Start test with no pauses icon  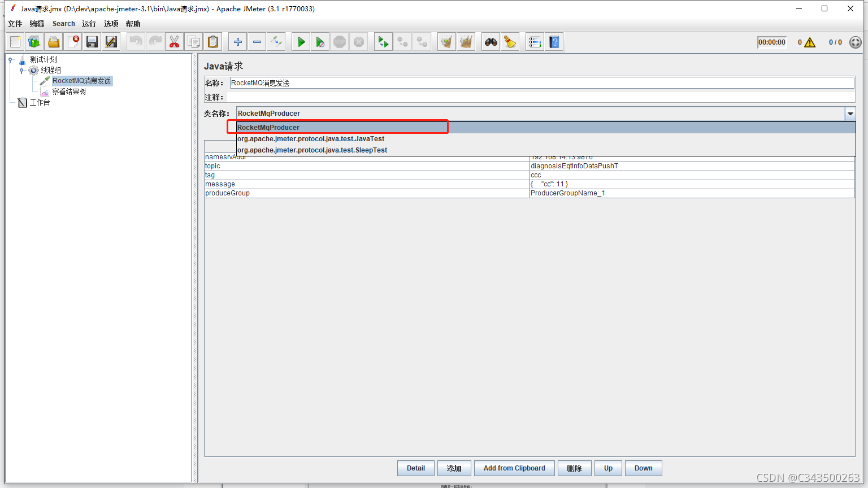pyautogui.click(x=320, y=42)
